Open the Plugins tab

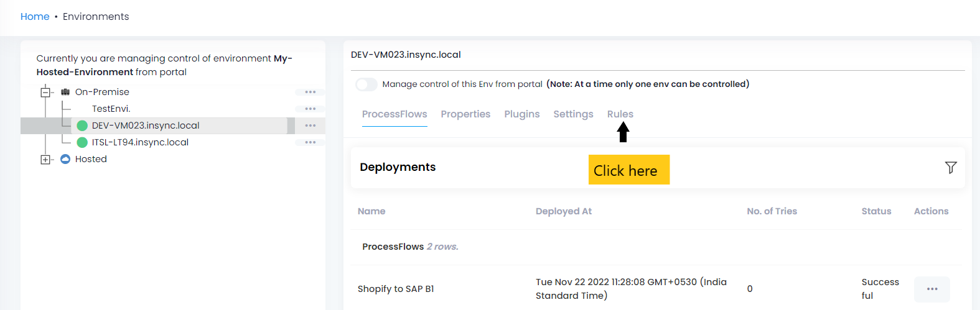pos(521,114)
